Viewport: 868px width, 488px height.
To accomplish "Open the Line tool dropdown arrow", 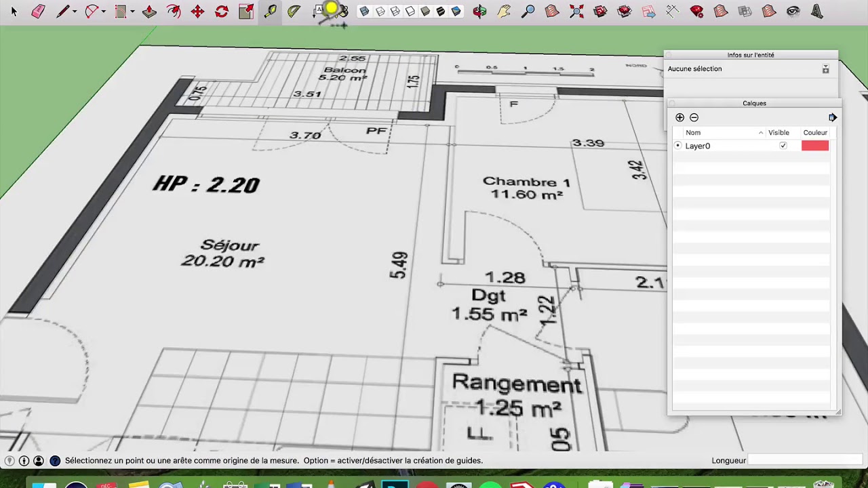I will 75,12.
